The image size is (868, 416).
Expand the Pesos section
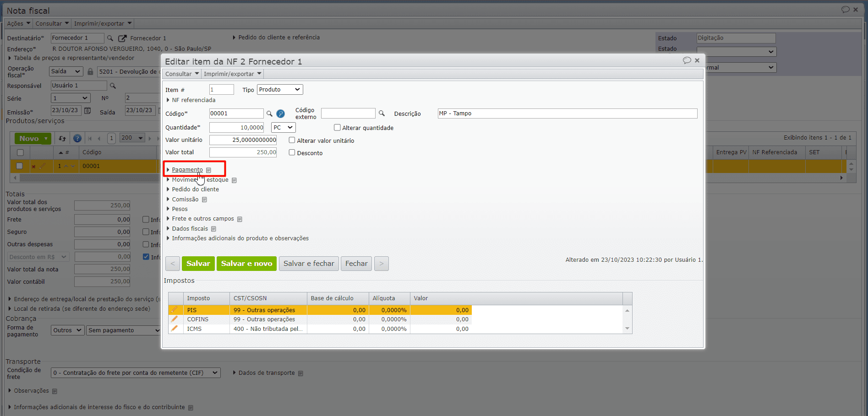(x=177, y=209)
